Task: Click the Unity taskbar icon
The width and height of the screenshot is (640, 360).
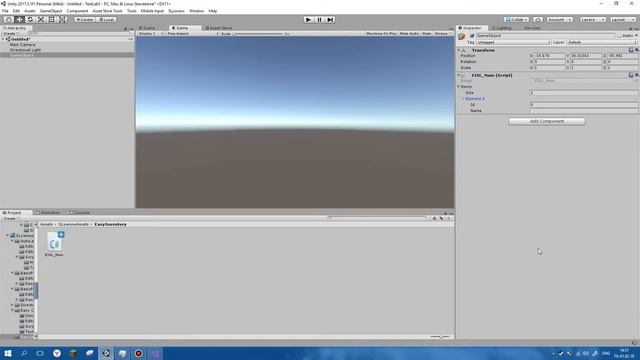Action: coord(106,353)
